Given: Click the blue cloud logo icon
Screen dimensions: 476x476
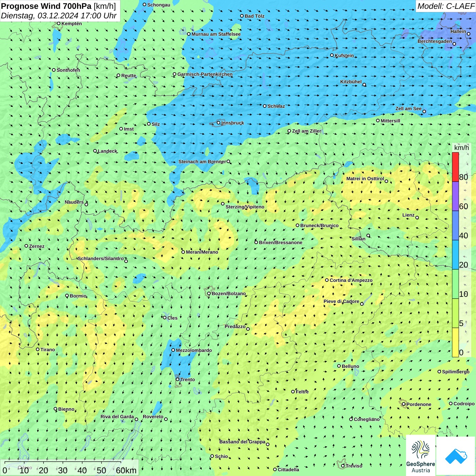Looking at the screenshot, I should point(456,456).
